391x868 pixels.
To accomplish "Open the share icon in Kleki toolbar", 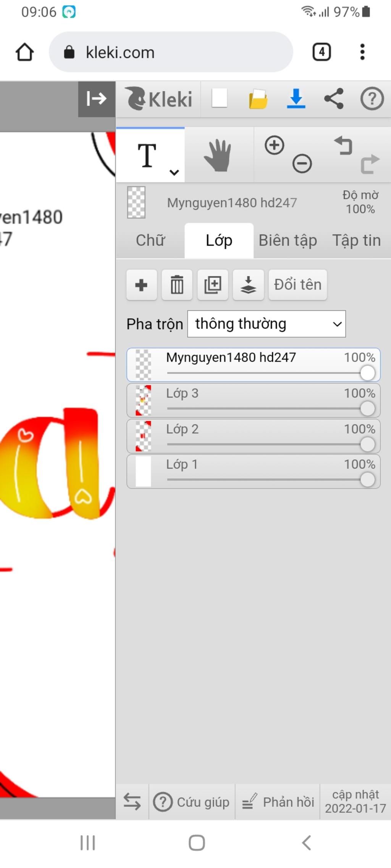I will (334, 99).
